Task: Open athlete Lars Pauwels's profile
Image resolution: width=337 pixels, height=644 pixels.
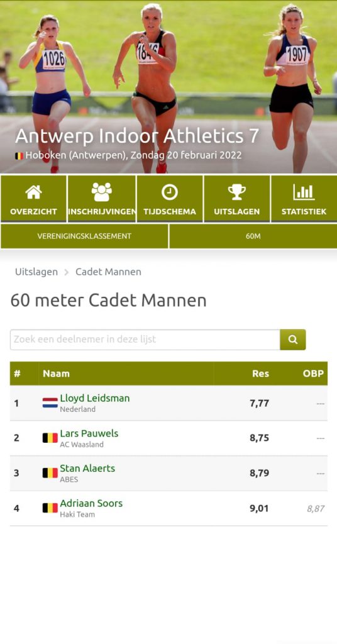Action: click(89, 433)
